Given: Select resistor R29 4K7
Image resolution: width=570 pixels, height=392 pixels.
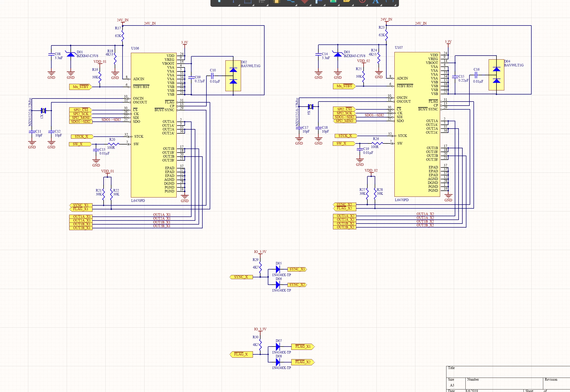Looking at the screenshot, I should 260,264.
